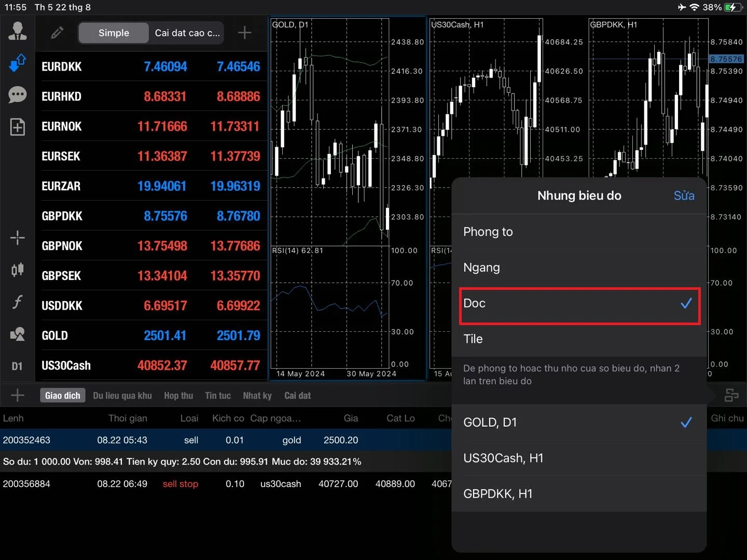
Task: Tap the chart layout icon at right
Action: [x=731, y=396]
